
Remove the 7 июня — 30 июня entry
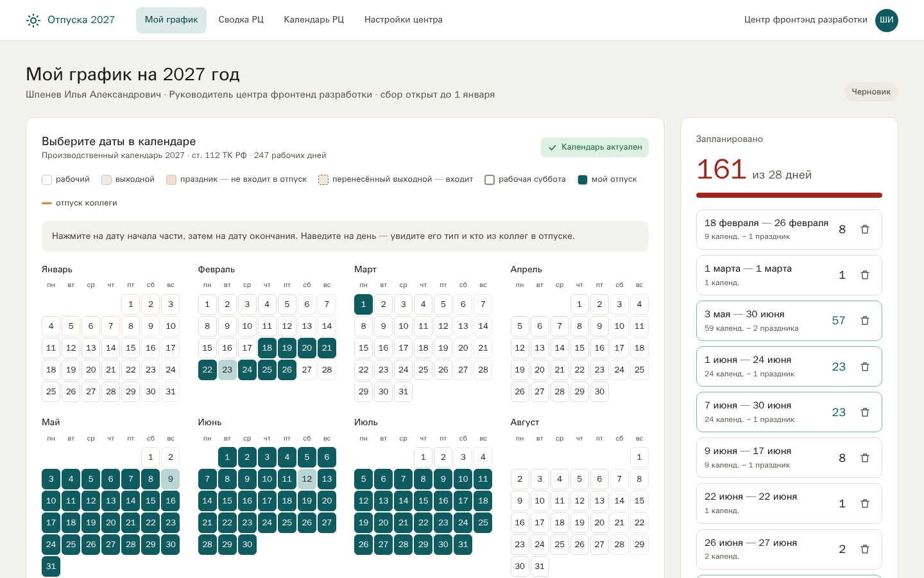pyautogui.click(x=865, y=412)
